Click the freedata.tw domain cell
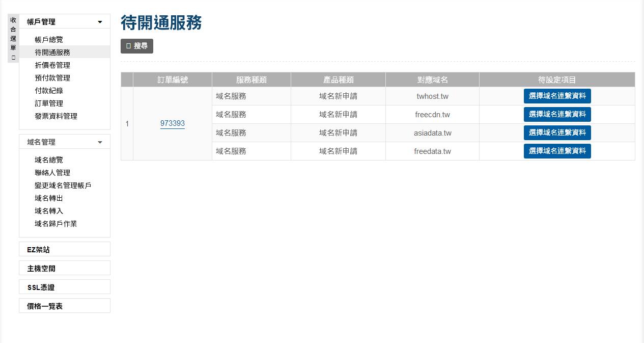Image resolution: width=644 pixels, height=343 pixels. point(433,151)
